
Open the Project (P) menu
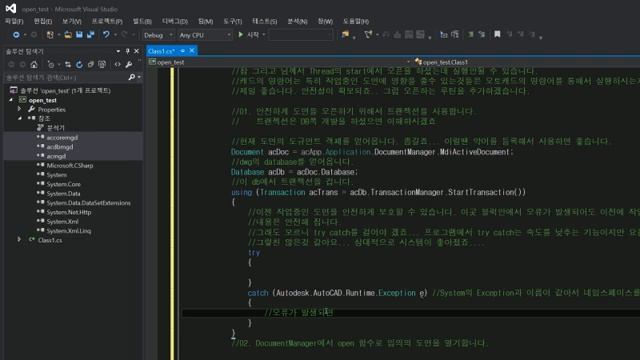(107, 21)
